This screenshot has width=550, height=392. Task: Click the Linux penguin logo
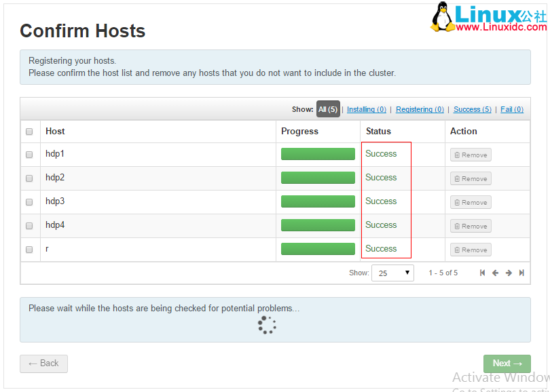click(x=443, y=16)
